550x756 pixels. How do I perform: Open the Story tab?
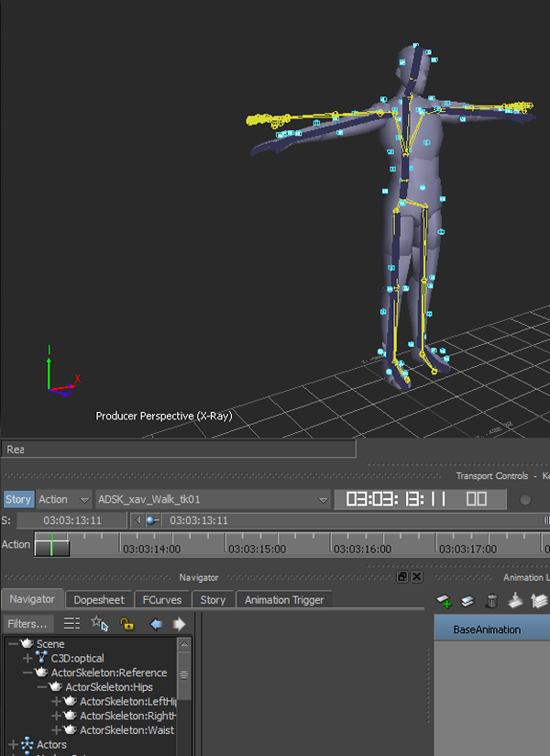[x=213, y=600]
